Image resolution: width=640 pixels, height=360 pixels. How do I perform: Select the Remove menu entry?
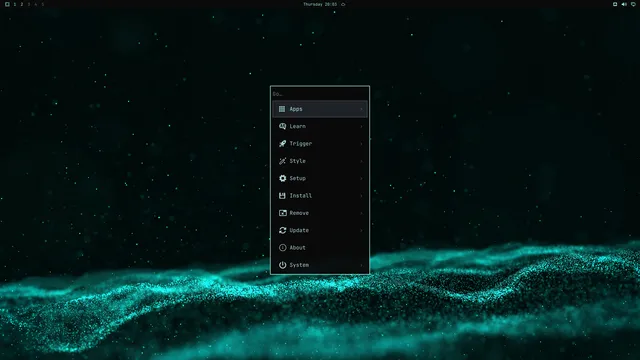click(320, 213)
